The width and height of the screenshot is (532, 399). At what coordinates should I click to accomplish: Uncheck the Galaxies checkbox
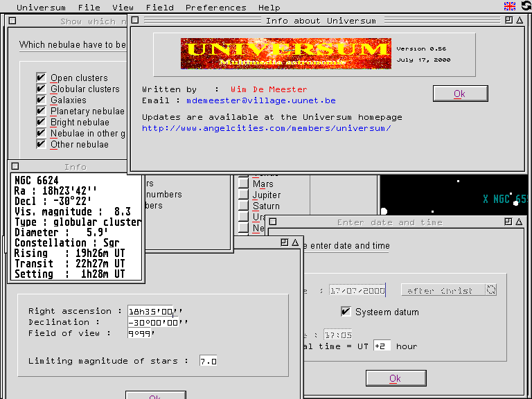pyautogui.click(x=42, y=100)
